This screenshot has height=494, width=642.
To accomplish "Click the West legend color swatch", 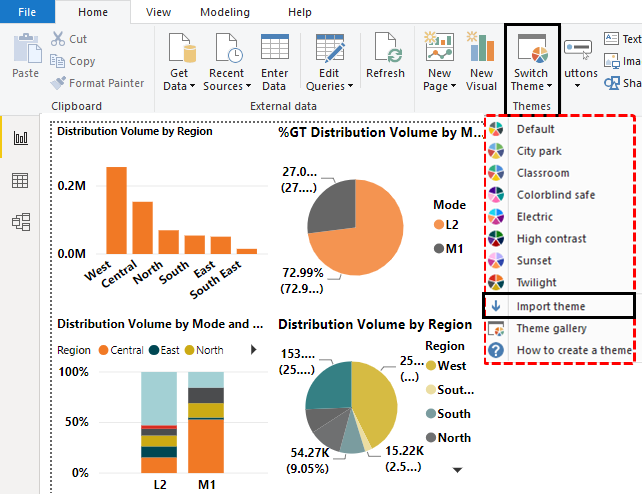I will (x=431, y=365).
